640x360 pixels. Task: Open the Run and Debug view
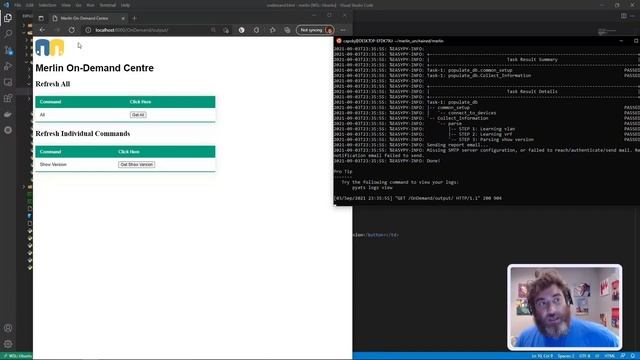[8, 66]
